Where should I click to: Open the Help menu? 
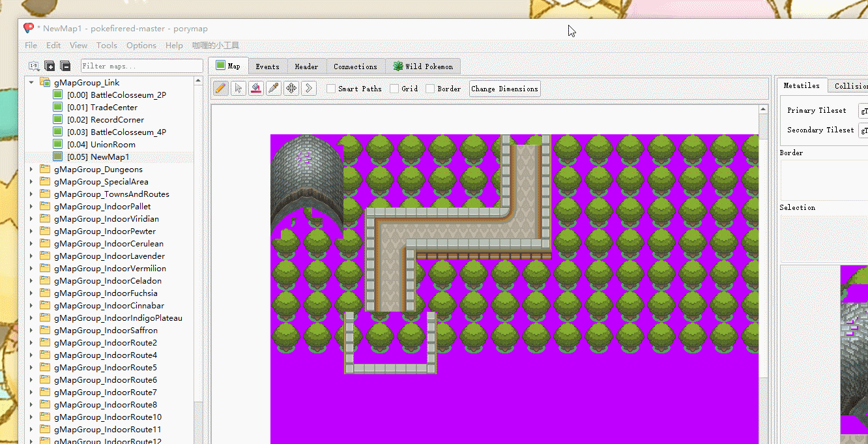click(174, 46)
